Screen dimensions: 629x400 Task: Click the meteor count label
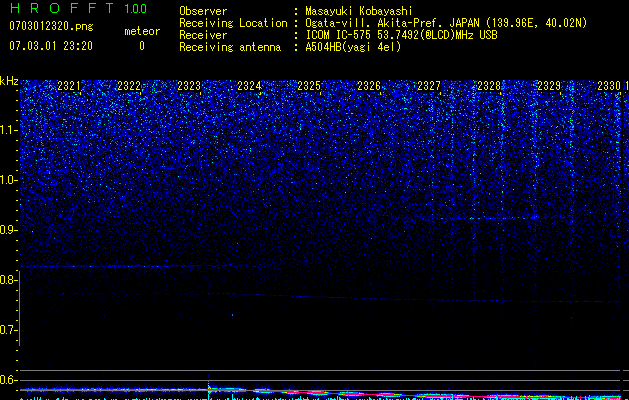click(x=142, y=31)
